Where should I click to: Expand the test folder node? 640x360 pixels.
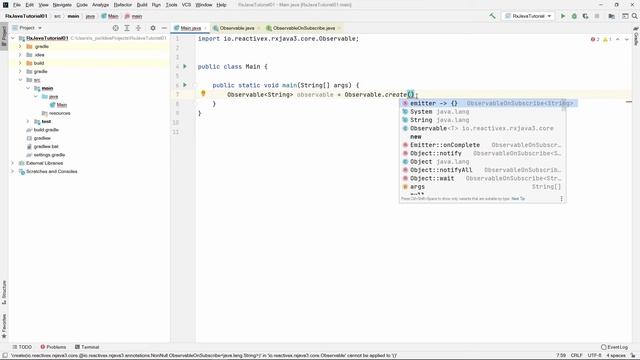coord(28,121)
